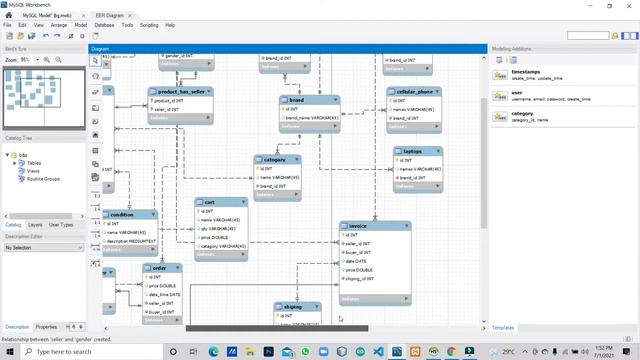Choose 1:1 identifying relationship tool
The image size is (640, 360).
tap(96, 222)
